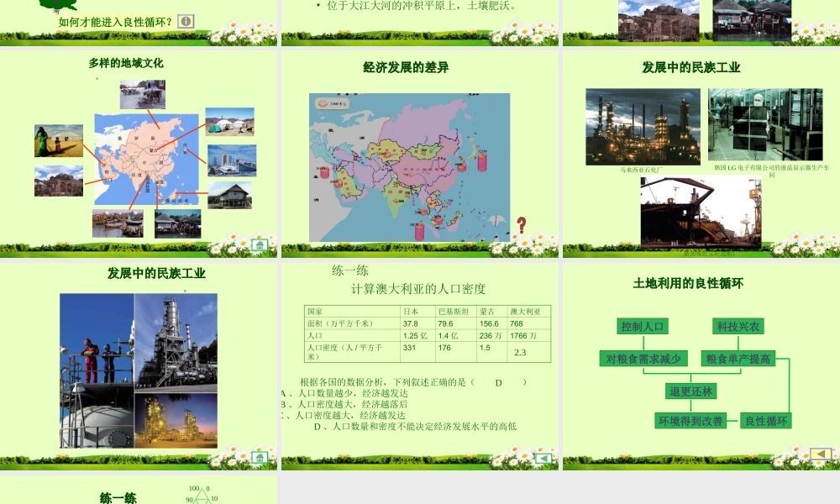840x504 pixels.
Task: Select the 环境得到改善 flowchart box
Action: (x=690, y=421)
